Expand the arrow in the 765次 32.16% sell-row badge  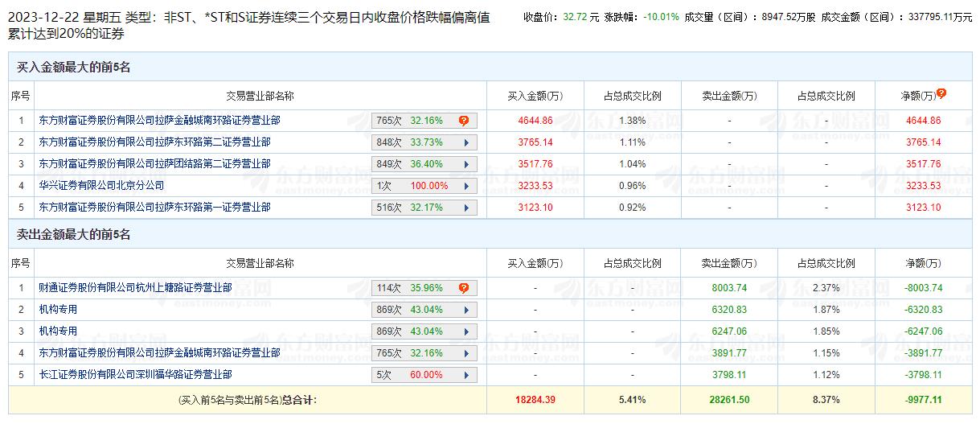click(465, 353)
